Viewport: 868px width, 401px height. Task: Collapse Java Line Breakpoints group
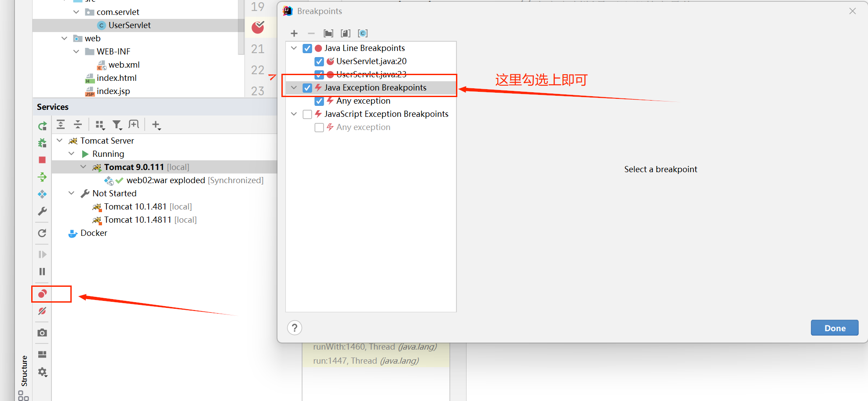(294, 48)
